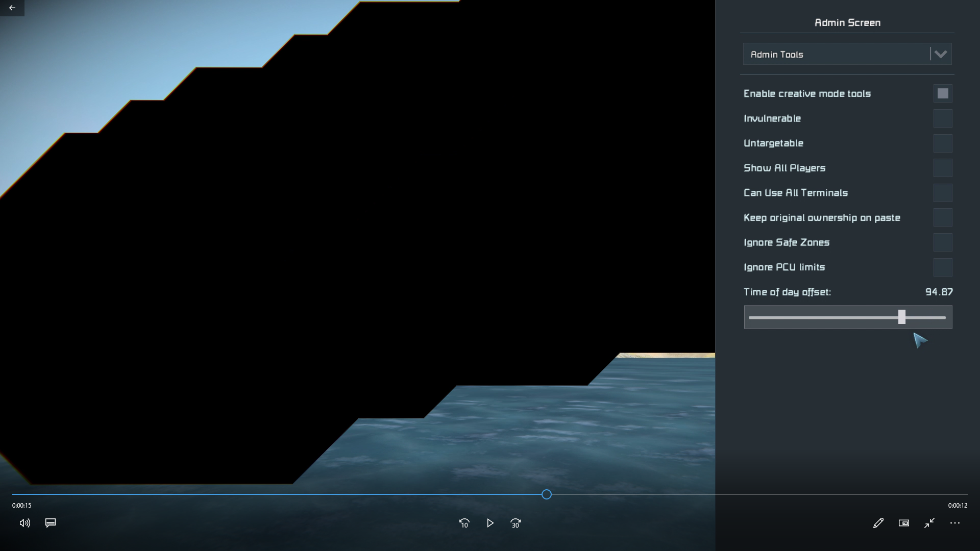Image resolution: width=980 pixels, height=551 pixels.
Task: Click the Admin Tools dropdown arrow
Action: 941,54
